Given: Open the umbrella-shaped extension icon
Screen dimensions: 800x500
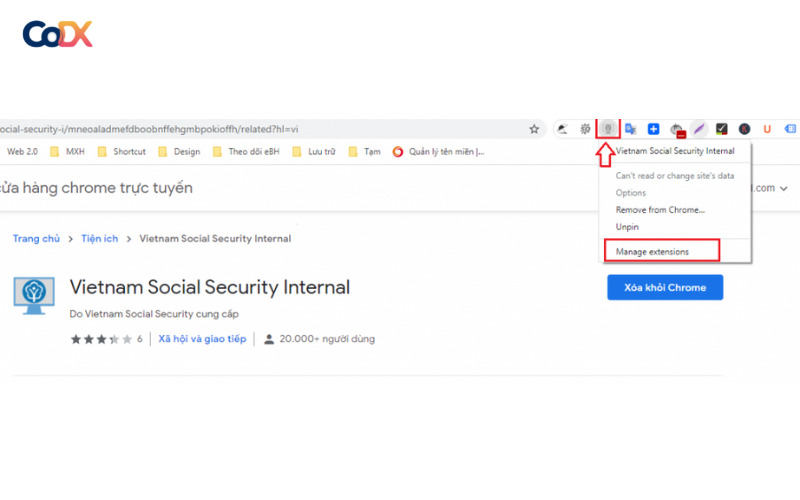Looking at the screenshot, I should click(562, 129).
